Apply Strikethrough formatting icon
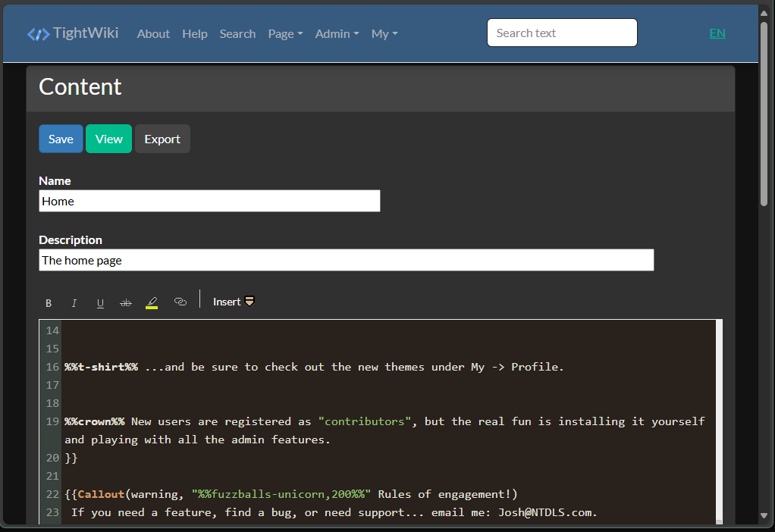775x532 pixels. click(x=126, y=303)
